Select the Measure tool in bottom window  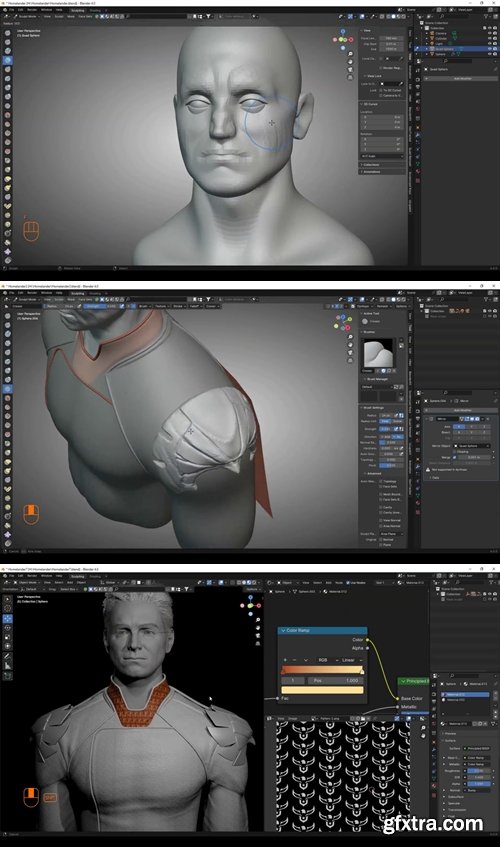click(x=8, y=666)
